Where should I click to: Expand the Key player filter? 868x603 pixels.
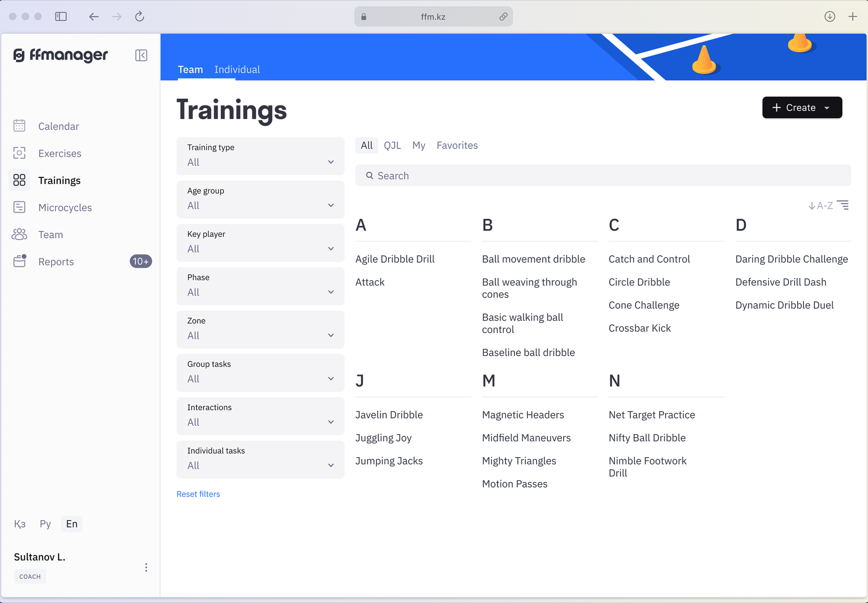pos(260,243)
